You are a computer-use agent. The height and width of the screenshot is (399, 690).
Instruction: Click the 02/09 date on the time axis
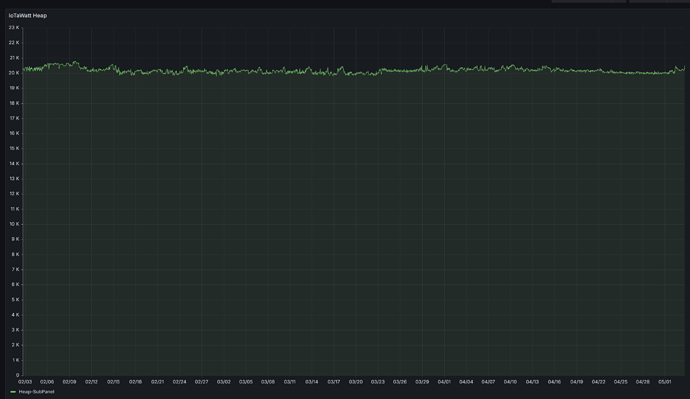(x=69, y=382)
